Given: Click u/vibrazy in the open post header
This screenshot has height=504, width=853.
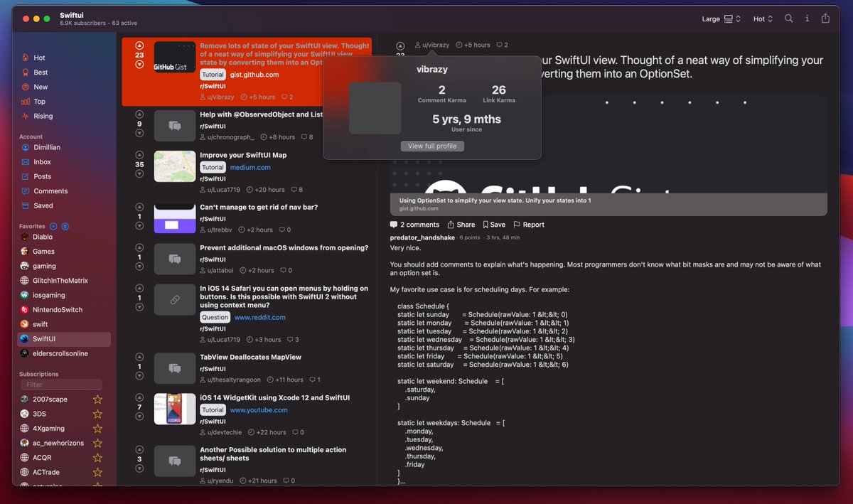Looking at the screenshot, I should point(432,45).
